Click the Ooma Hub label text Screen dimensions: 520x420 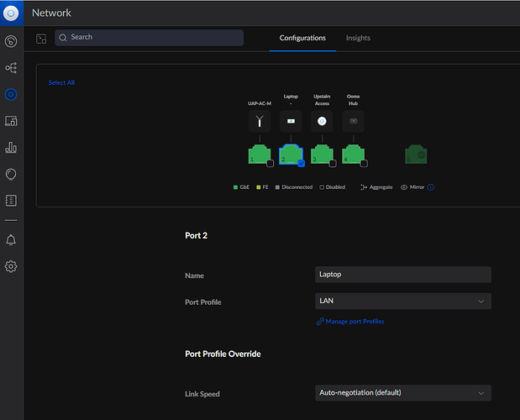pos(353,100)
